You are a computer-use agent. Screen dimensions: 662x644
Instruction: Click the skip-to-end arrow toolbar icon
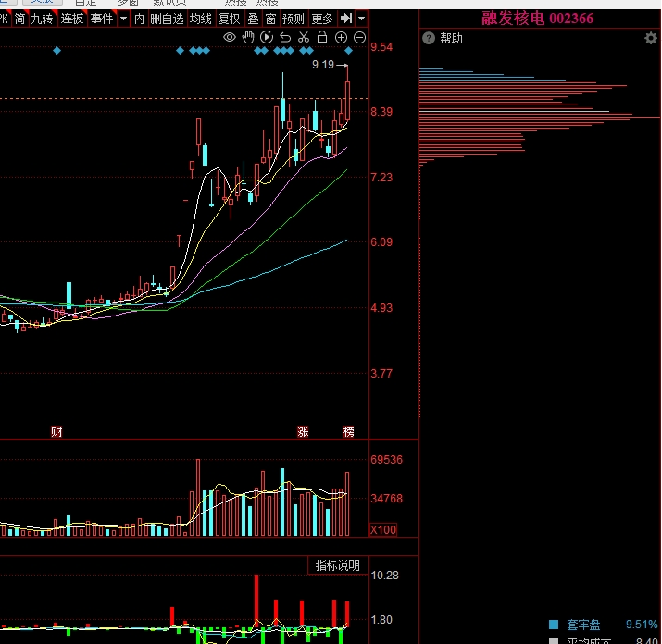[346, 19]
